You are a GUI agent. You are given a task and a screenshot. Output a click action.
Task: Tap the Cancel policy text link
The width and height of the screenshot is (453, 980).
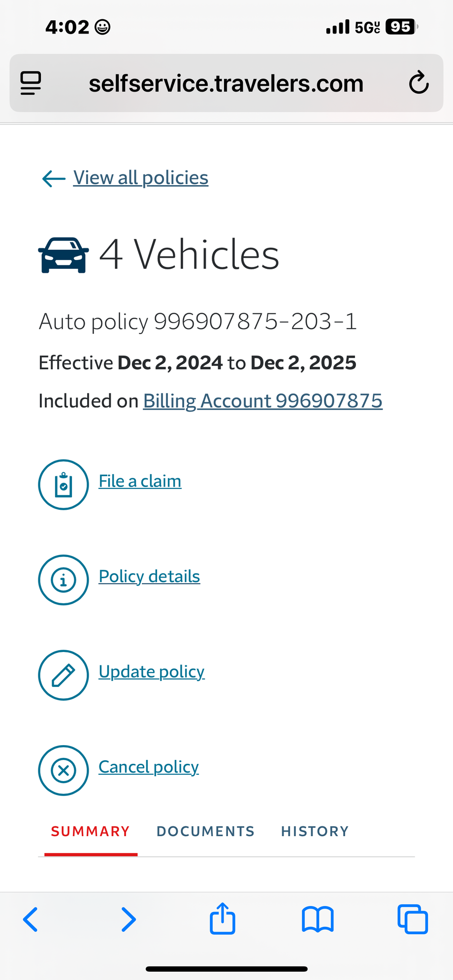coord(149,767)
